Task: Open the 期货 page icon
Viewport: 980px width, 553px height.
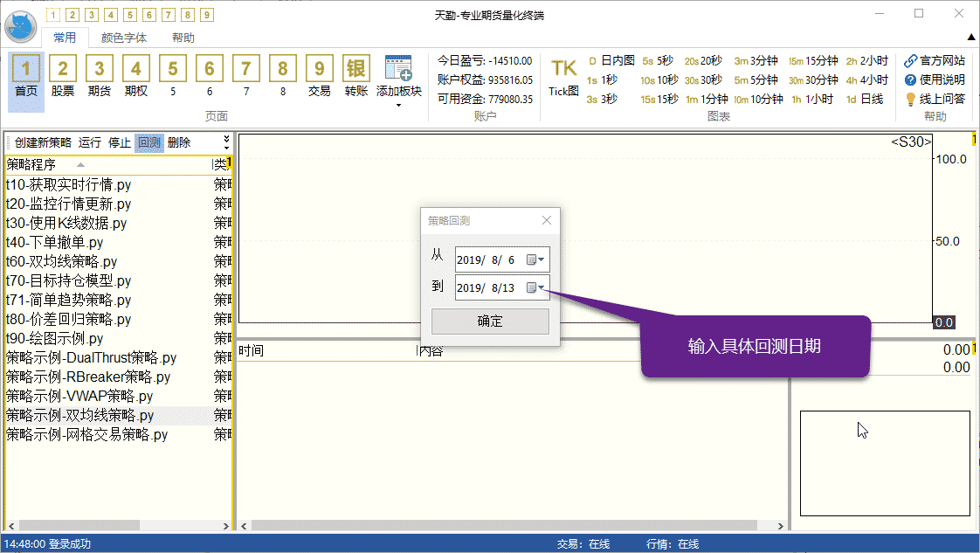Action: tap(100, 76)
